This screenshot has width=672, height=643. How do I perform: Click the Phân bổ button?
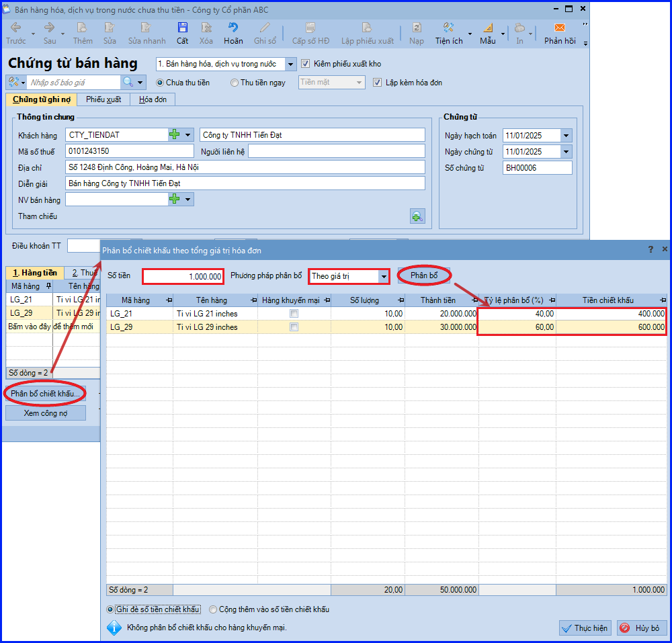(x=424, y=275)
